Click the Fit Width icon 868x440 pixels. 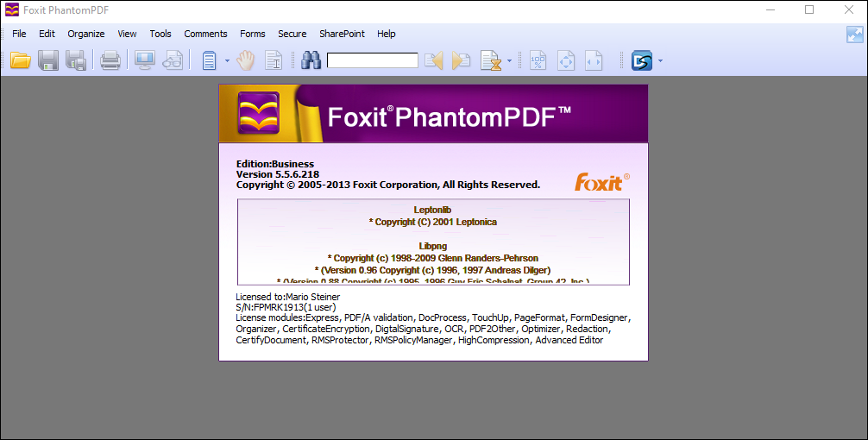click(x=593, y=60)
